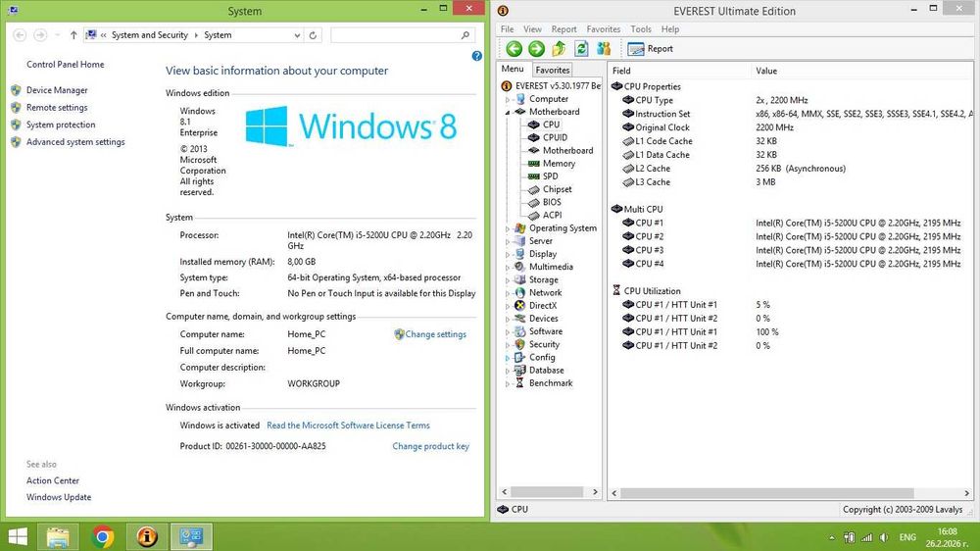The image size is (980, 551).
Task: Select CPUID under Motherboard tree
Action: click(555, 137)
